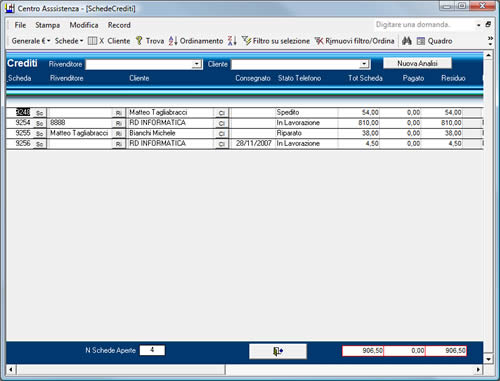Image resolution: width=500 pixels, height=381 pixels.
Task: Expand the Rivenditore combo box arrow
Action: pyautogui.click(x=197, y=64)
